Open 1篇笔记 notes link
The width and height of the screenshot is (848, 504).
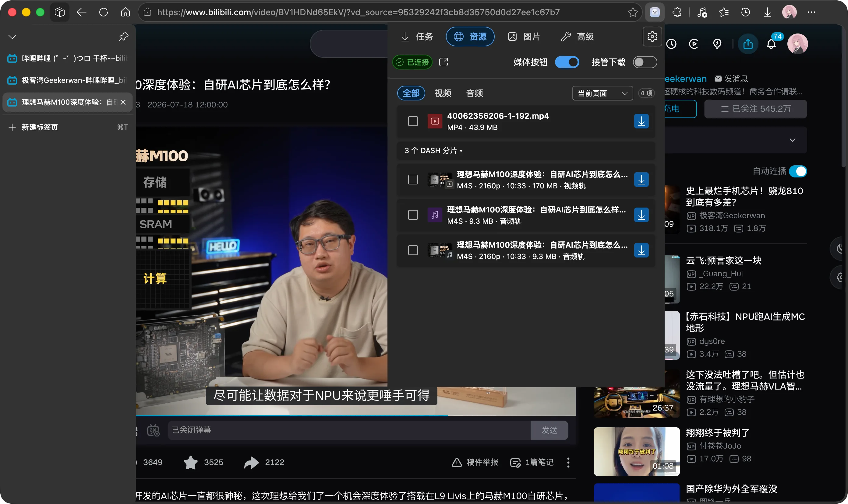(x=532, y=463)
